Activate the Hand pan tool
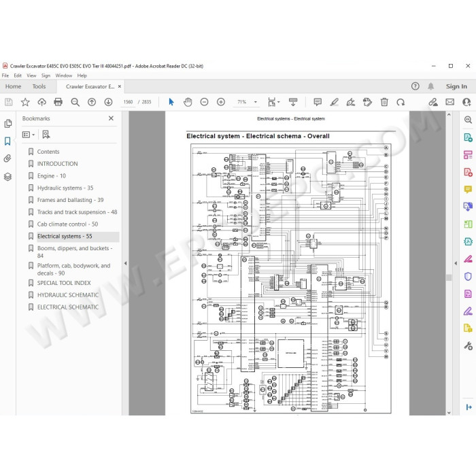 click(x=188, y=102)
